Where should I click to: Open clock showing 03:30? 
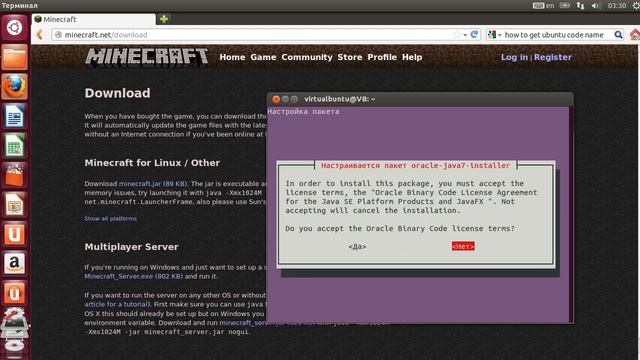(x=616, y=6)
